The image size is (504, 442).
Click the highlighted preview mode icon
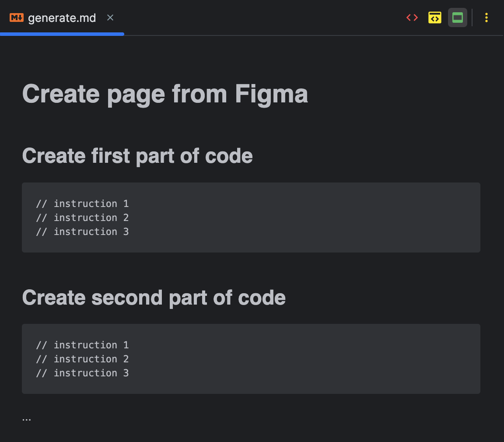pyautogui.click(x=458, y=18)
